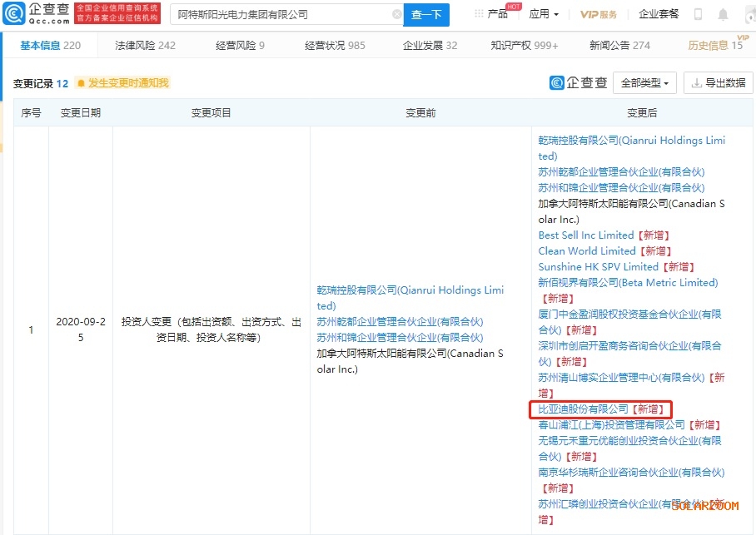
Task: Open 乾瑞控股有限公司 link in 变更后 column
Action: point(632,148)
